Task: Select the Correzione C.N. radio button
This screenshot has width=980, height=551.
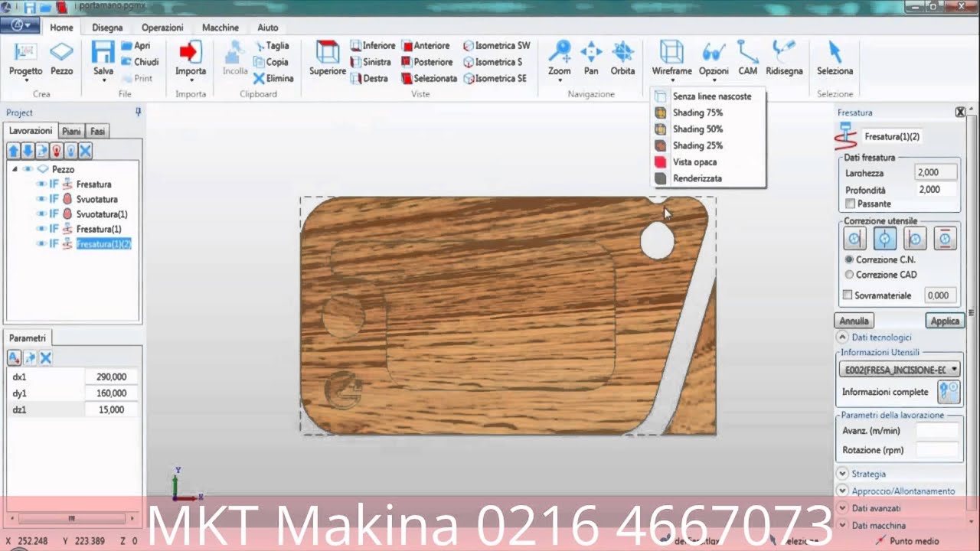Action: pyautogui.click(x=849, y=260)
